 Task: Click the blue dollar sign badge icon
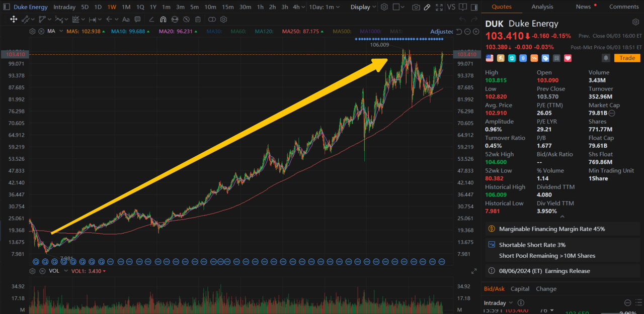click(523, 58)
